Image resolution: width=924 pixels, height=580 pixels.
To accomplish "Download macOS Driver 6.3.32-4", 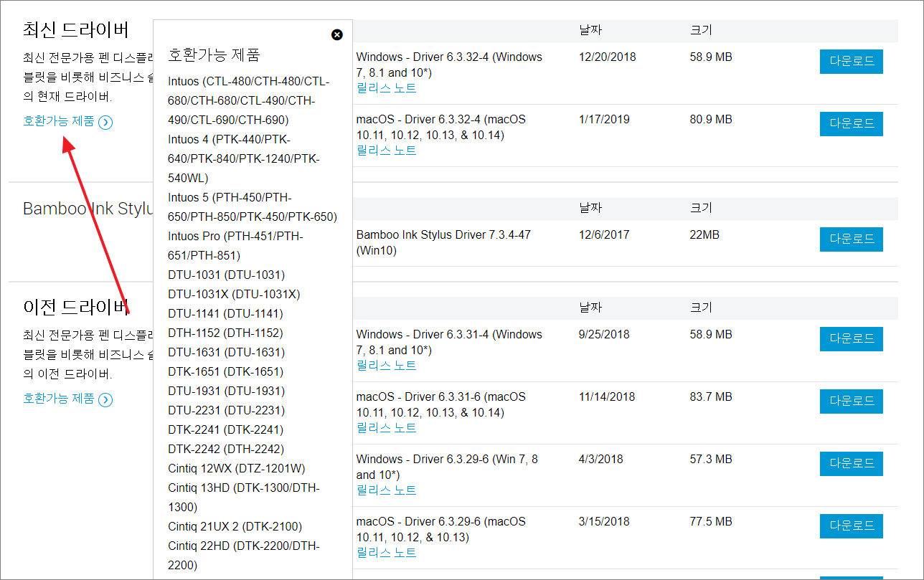I will (852, 124).
